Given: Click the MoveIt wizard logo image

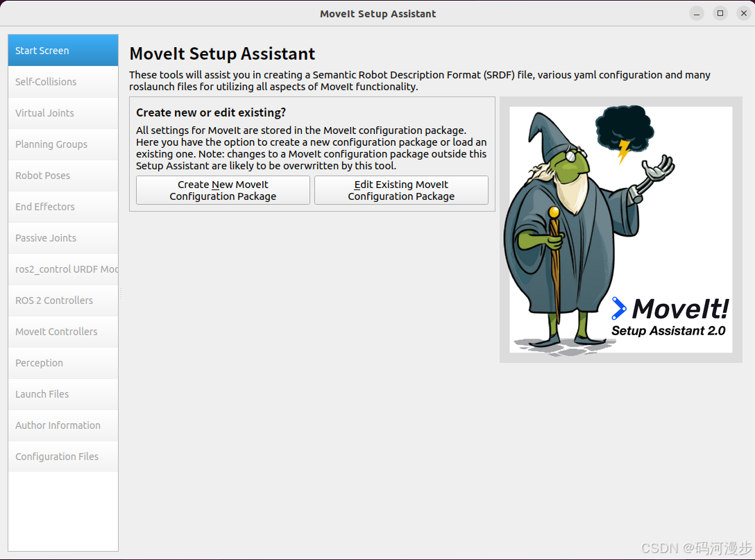Looking at the screenshot, I should [620, 230].
